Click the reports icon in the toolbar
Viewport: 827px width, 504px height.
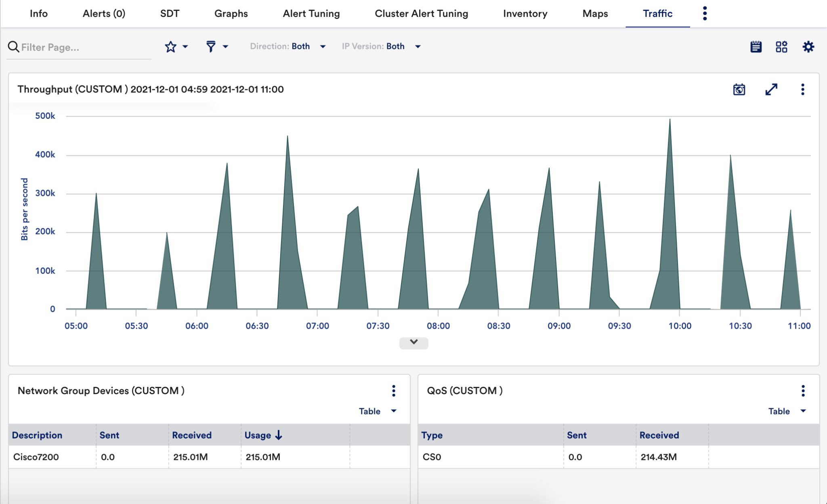pos(756,46)
